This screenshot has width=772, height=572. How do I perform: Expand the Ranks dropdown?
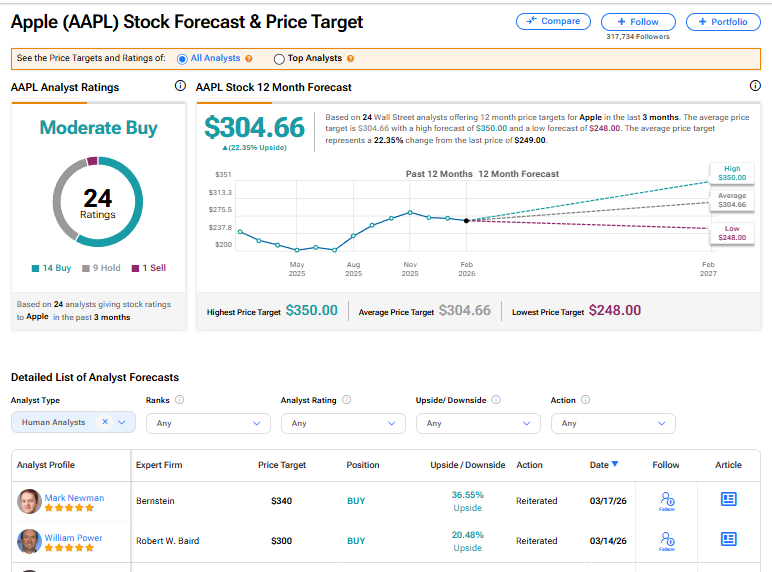pyautogui.click(x=208, y=423)
